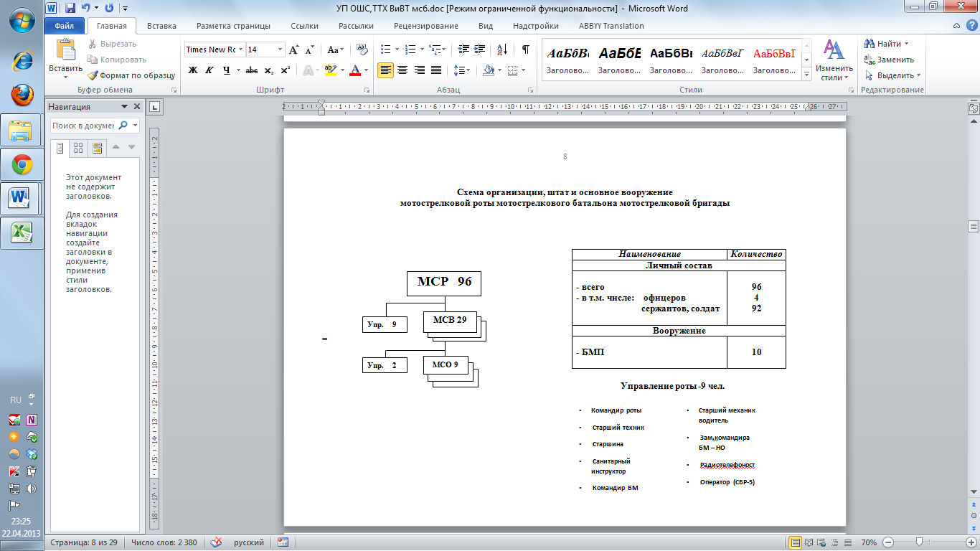980x551 pixels.
Task: Toggle superscript formatting
Action: [x=286, y=70]
